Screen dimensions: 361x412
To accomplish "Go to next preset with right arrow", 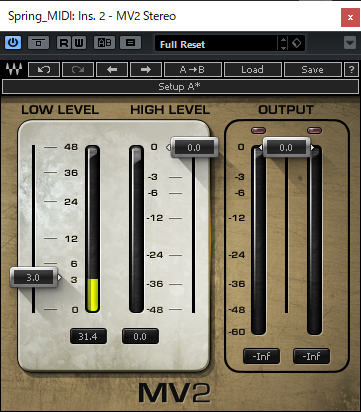I will click(x=146, y=70).
